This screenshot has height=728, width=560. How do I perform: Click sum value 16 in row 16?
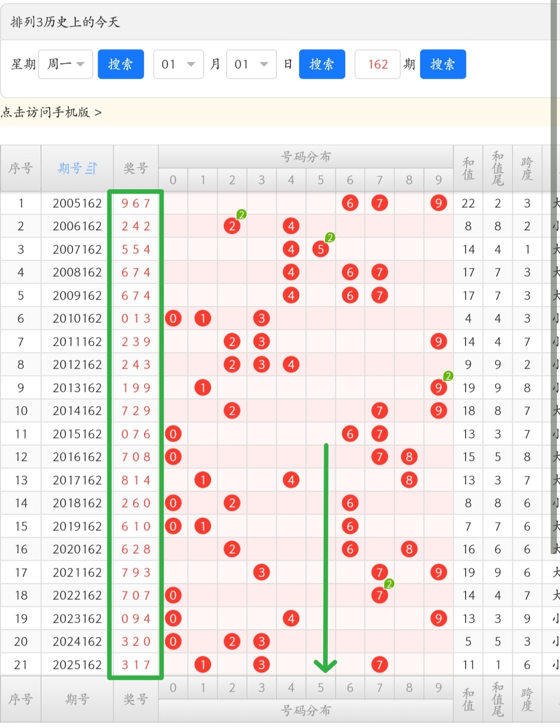click(x=468, y=549)
